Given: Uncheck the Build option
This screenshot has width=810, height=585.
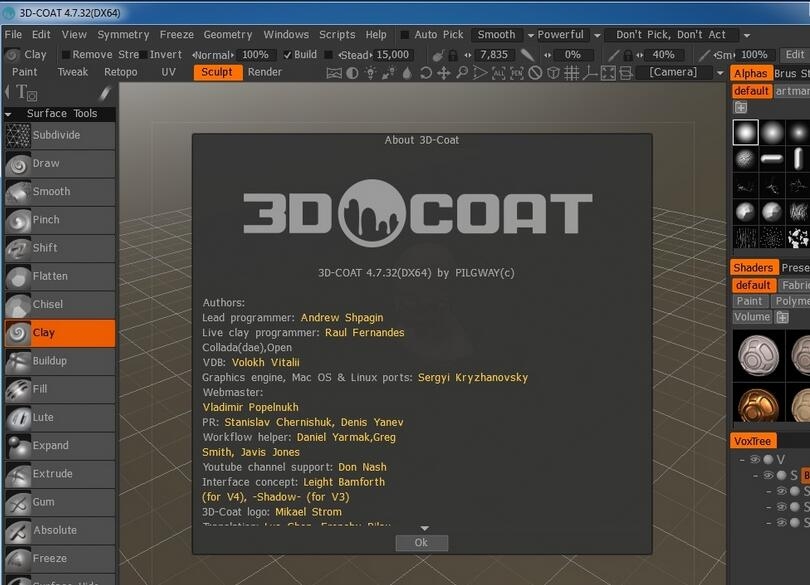Looking at the screenshot, I should pyautogui.click(x=288, y=55).
